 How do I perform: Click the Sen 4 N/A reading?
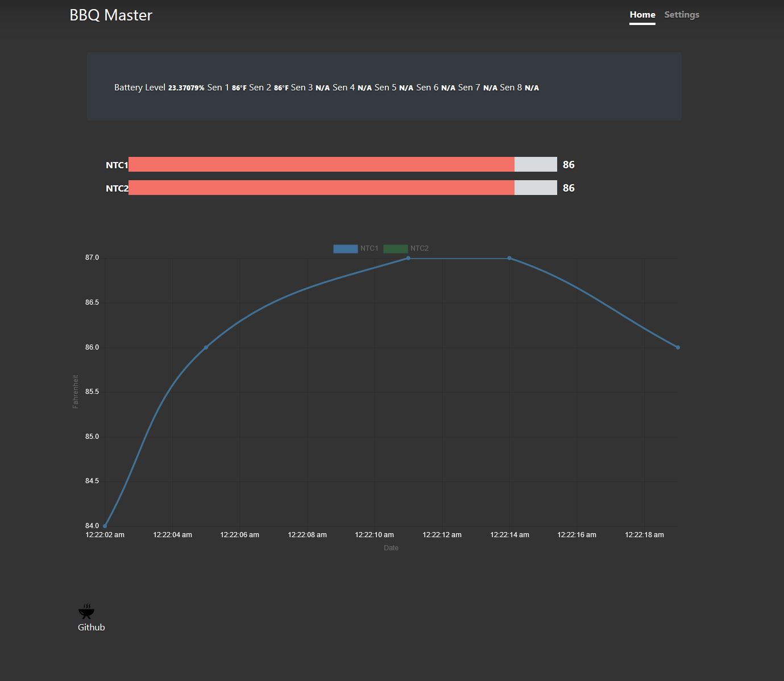(x=352, y=88)
